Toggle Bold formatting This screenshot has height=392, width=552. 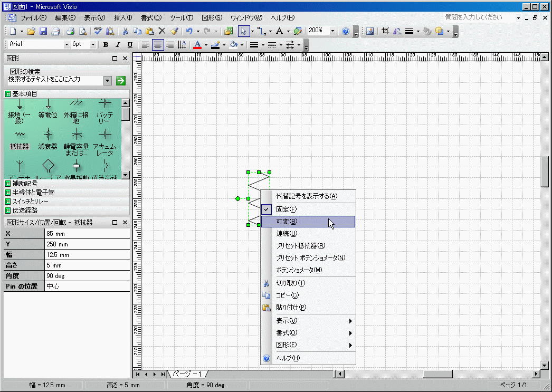[x=106, y=45]
